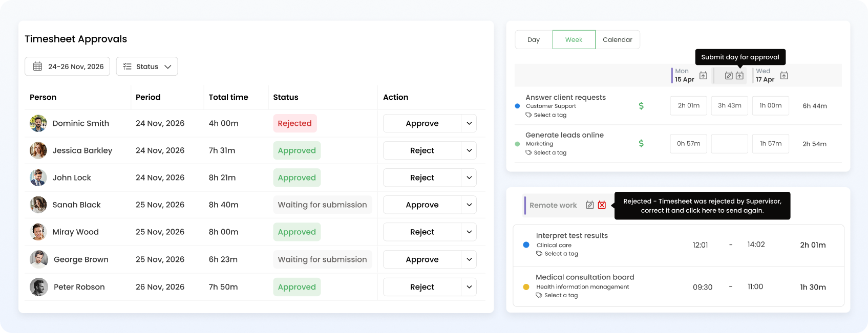Switch to the Calendar view tab
This screenshot has width=868, height=333.
618,39
